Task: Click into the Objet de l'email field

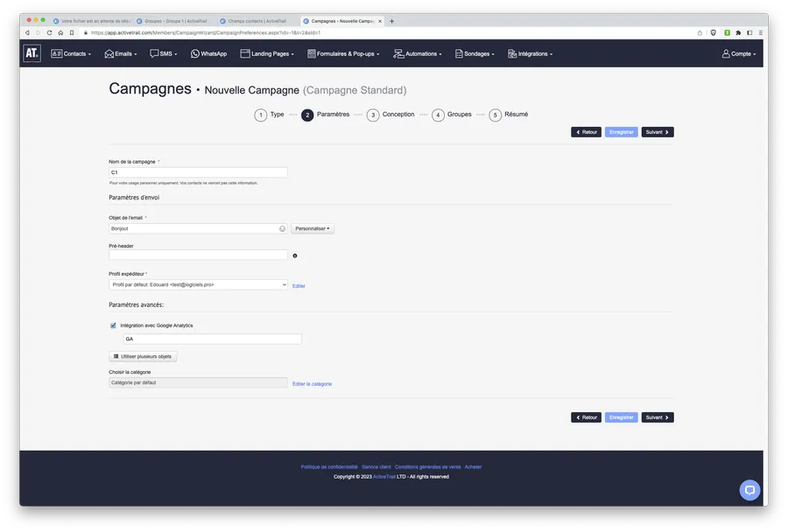Action: [x=198, y=228]
